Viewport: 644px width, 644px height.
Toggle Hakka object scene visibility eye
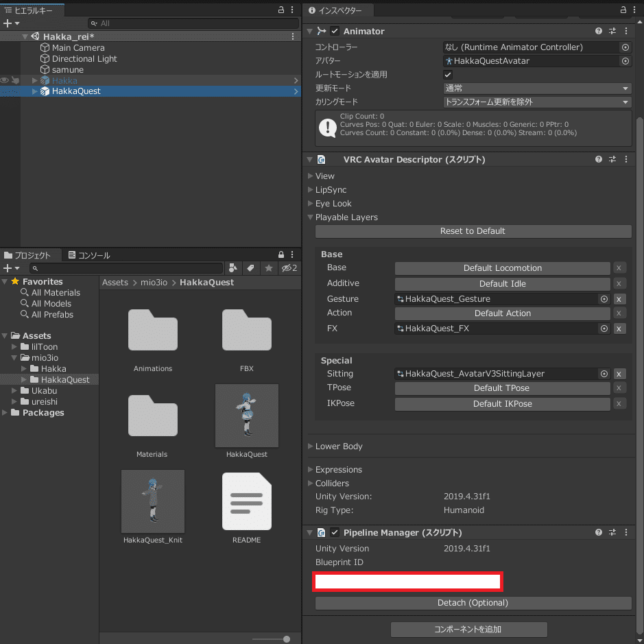[x=5, y=80]
